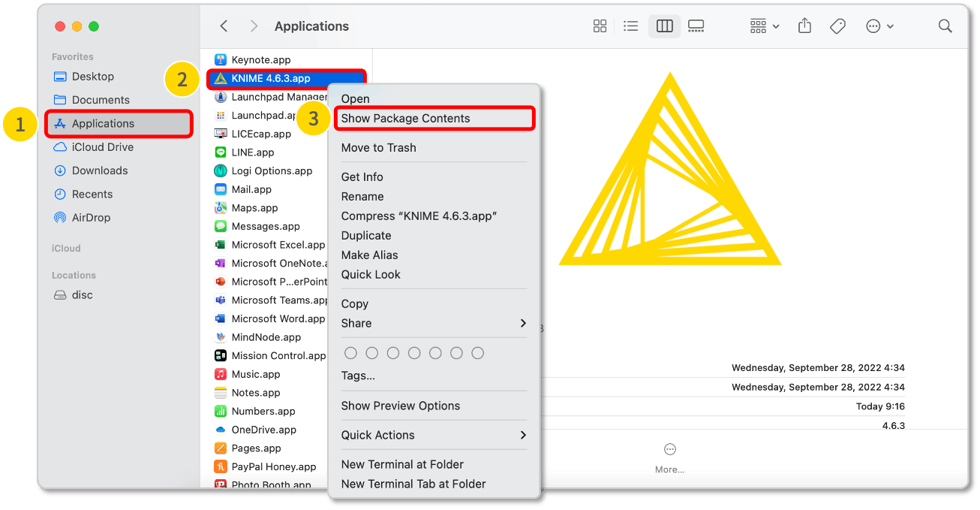
Task: Choose New Terminal at Folder
Action: (402, 465)
